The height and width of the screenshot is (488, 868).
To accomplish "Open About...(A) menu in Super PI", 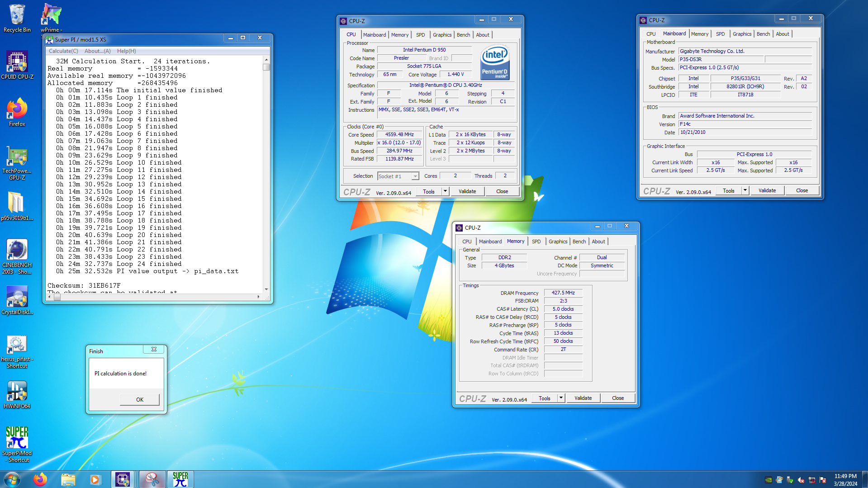I will pyautogui.click(x=98, y=51).
